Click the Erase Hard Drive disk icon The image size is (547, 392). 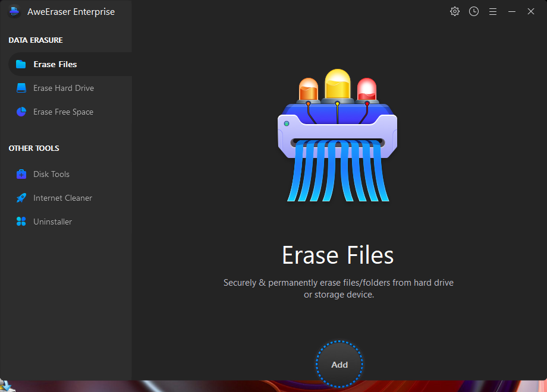[21, 88]
